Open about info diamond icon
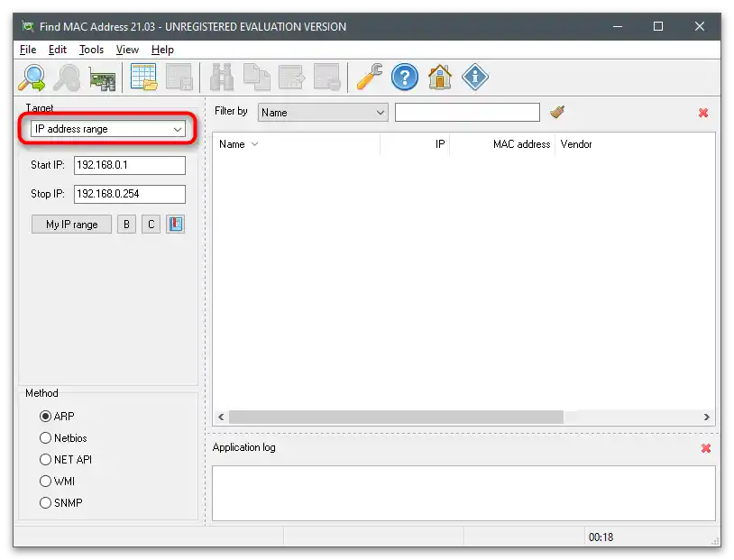Viewport: 734px width, 560px height. coord(474,77)
